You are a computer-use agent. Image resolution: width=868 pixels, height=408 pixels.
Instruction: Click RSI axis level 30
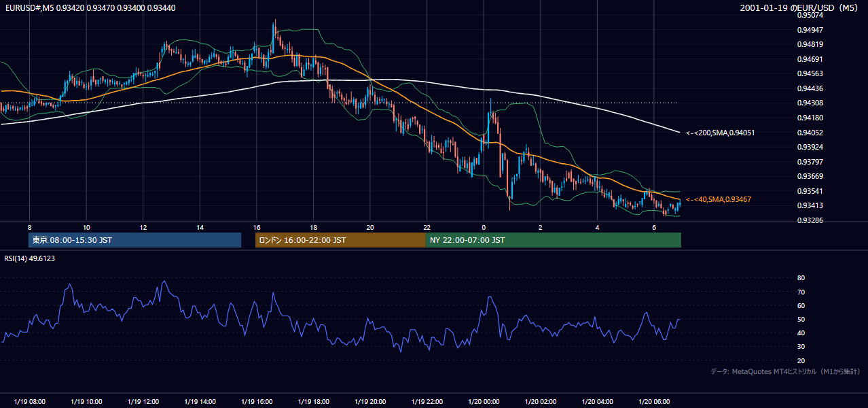801,347
